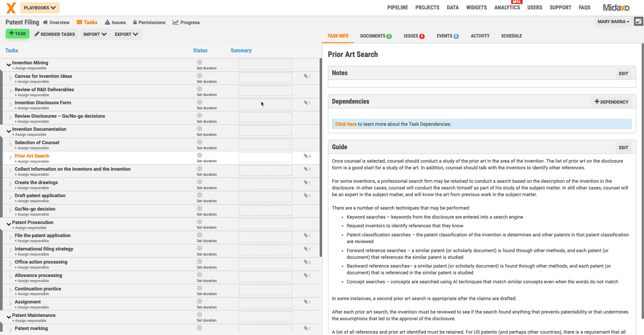Edit the Notes section

[x=623, y=73]
